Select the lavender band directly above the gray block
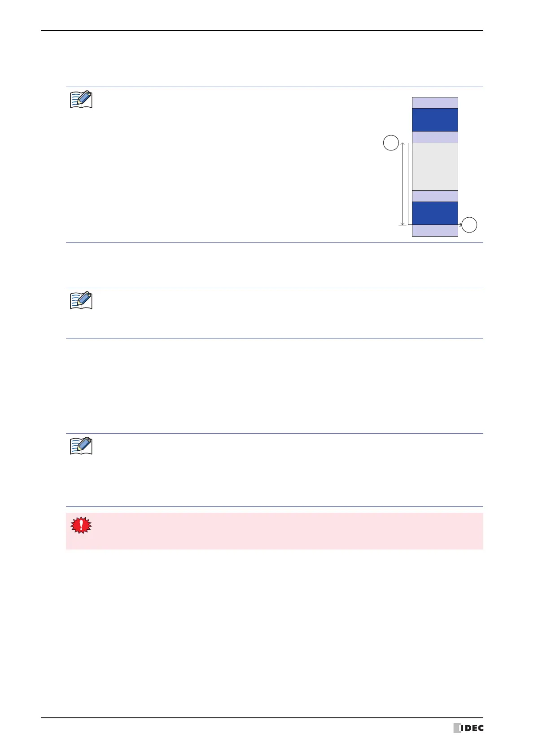The width and height of the screenshot is (534, 756). click(x=435, y=137)
